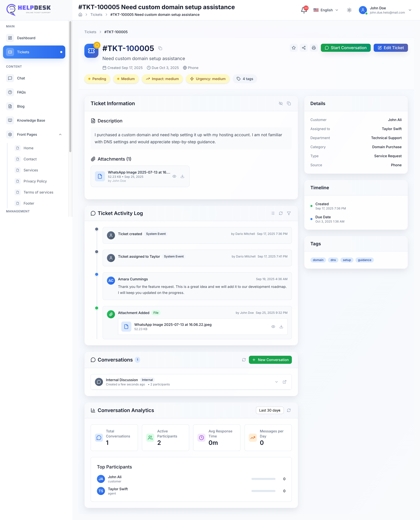Go to Knowledge Base menu item
This screenshot has height=520, width=420.
pyautogui.click(x=31, y=120)
